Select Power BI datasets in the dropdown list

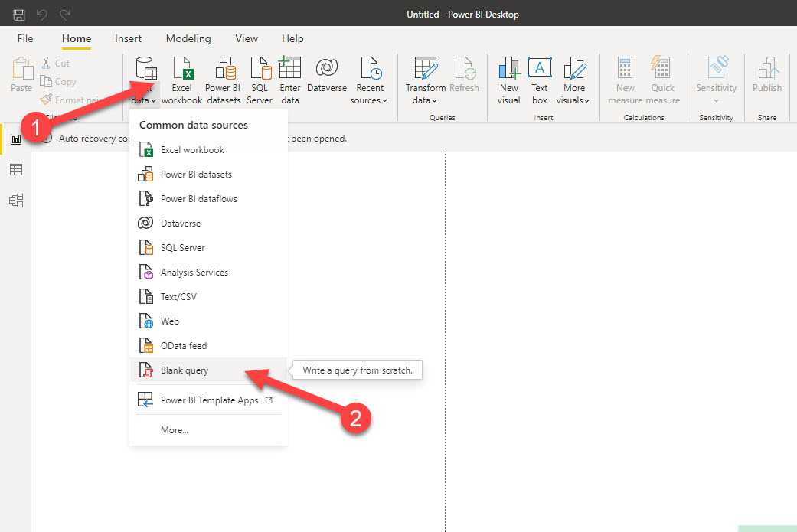(x=209, y=175)
